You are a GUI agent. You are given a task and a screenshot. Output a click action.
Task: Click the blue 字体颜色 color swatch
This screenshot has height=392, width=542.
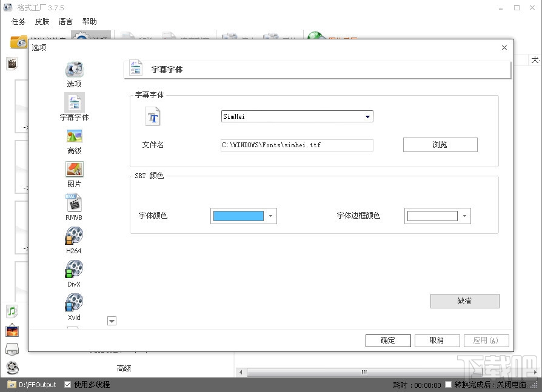pyautogui.click(x=239, y=216)
